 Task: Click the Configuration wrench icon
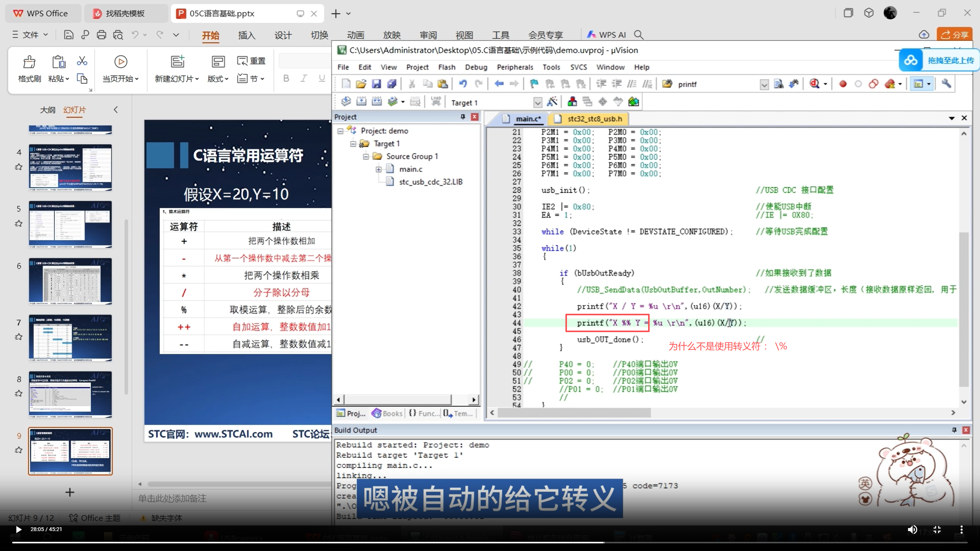point(946,84)
